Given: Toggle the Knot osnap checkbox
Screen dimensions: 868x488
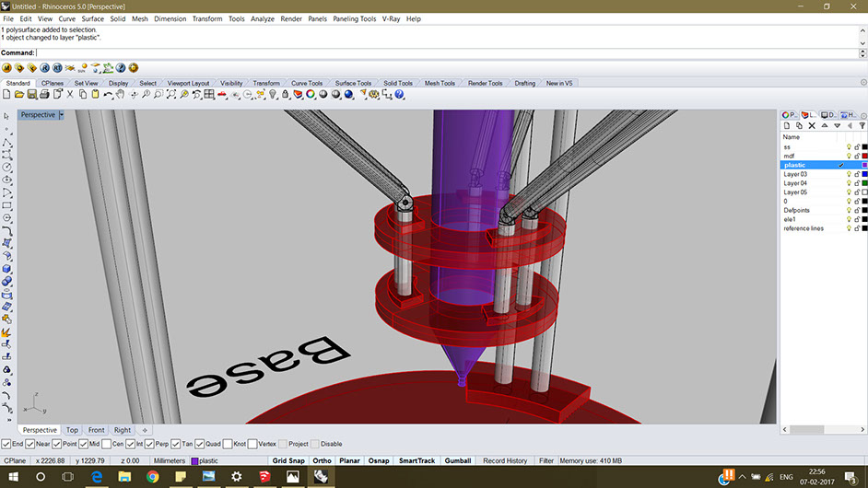Looking at the screenshot, I should tap(228, 444).
